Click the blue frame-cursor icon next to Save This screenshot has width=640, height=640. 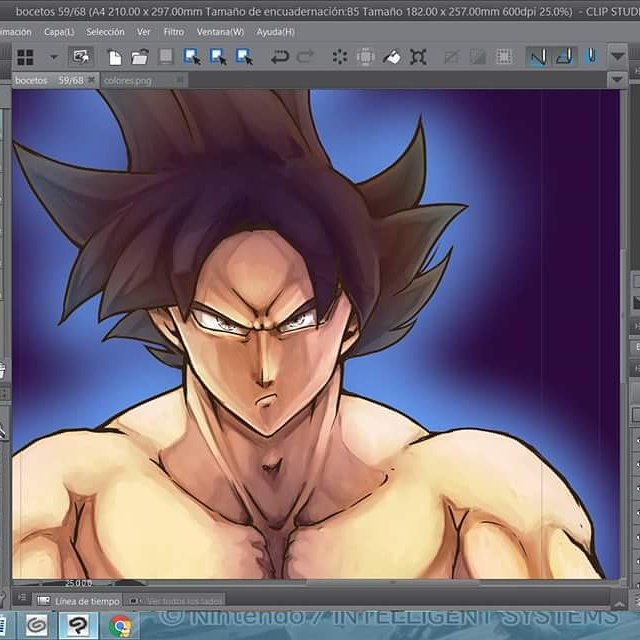(x=192, y=57)
